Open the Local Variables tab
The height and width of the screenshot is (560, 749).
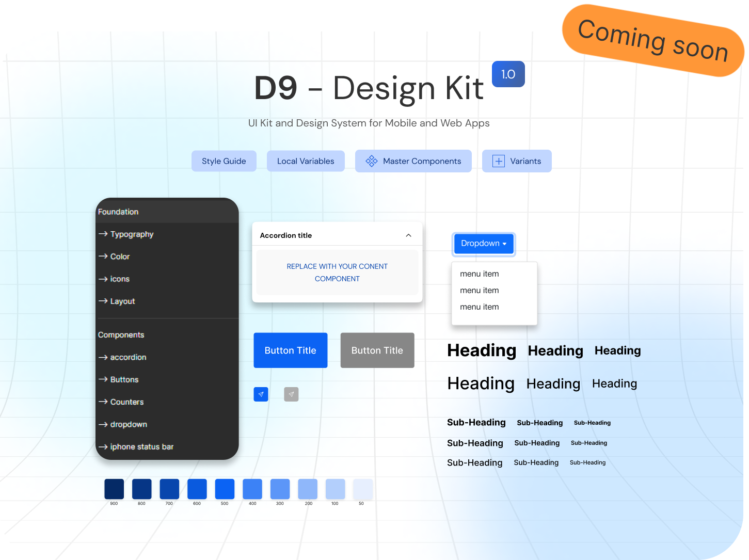pos(306,161)
